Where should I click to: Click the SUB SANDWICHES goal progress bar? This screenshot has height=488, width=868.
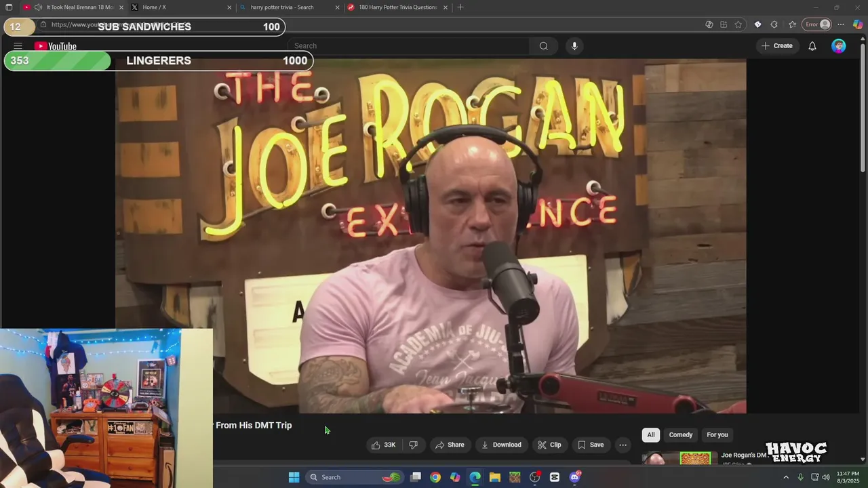(144, 26)
